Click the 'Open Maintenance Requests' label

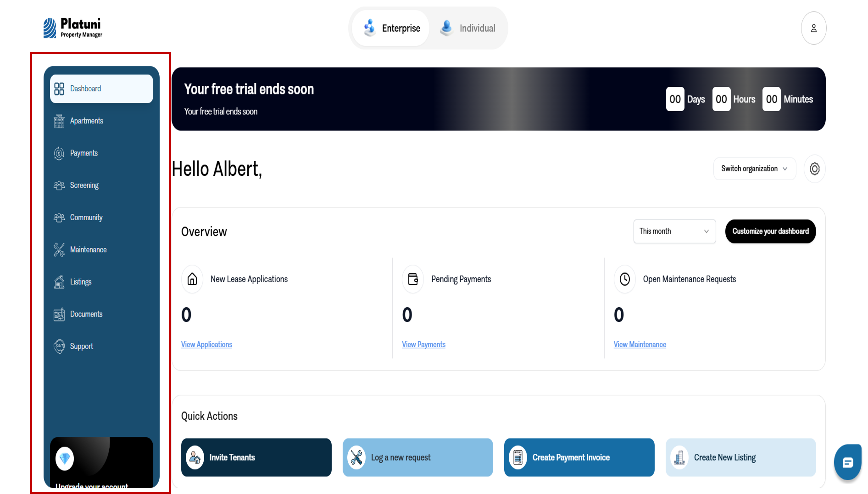pyautogui.click(x=689, y=279)
